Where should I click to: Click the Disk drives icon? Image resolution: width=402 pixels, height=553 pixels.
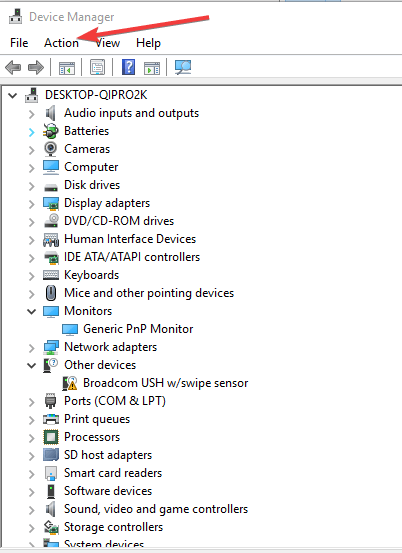pos(51,187)
